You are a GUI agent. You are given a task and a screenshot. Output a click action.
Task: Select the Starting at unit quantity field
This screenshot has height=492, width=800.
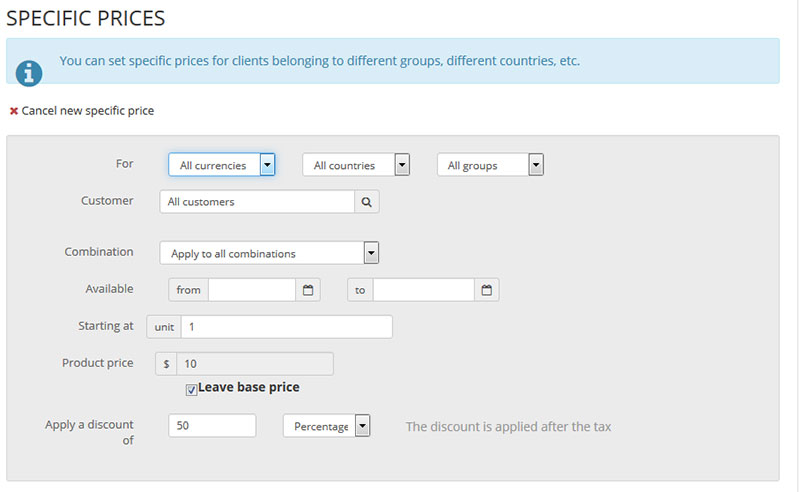286,327
